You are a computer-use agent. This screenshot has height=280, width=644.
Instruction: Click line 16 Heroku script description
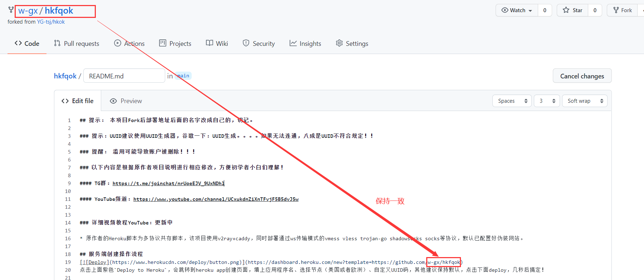(x=301, y=238)
